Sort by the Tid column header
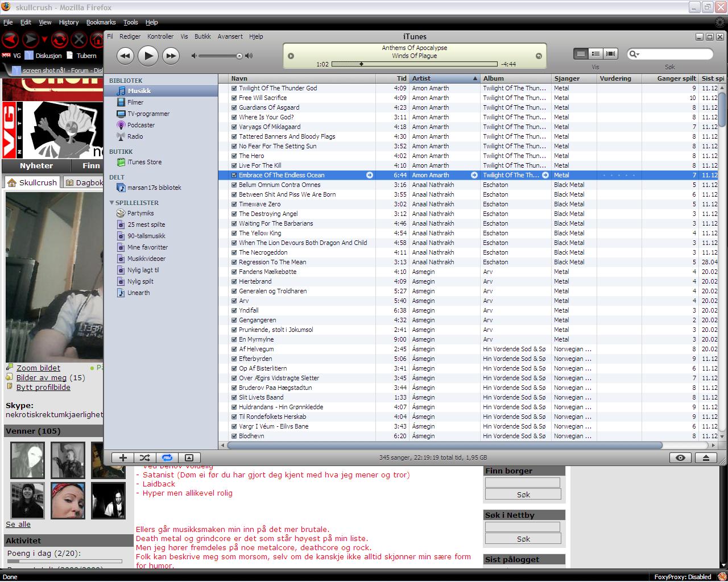The width and height of the screenshot is (728, 582). [x=392, y=78]
